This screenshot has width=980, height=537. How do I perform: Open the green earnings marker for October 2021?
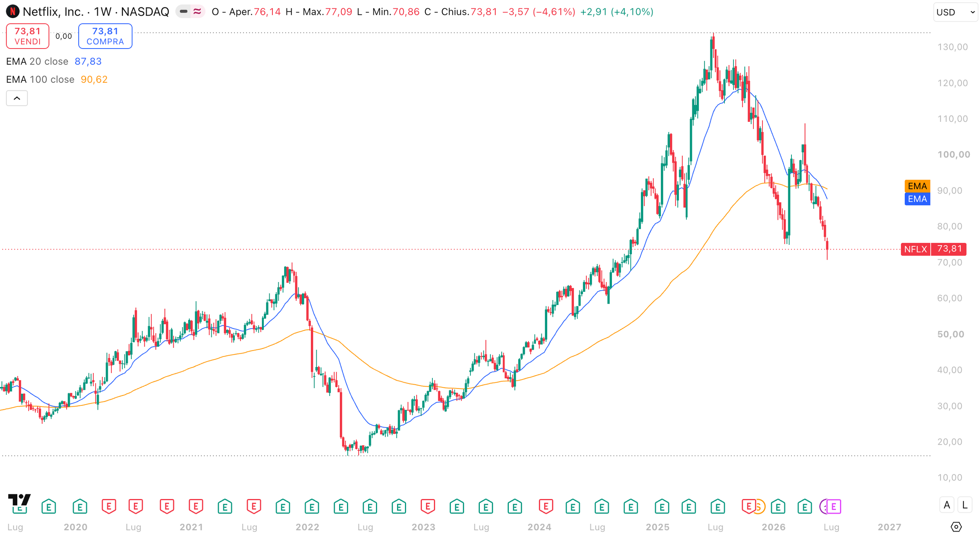pyautogui.click(x=283, y=506)
